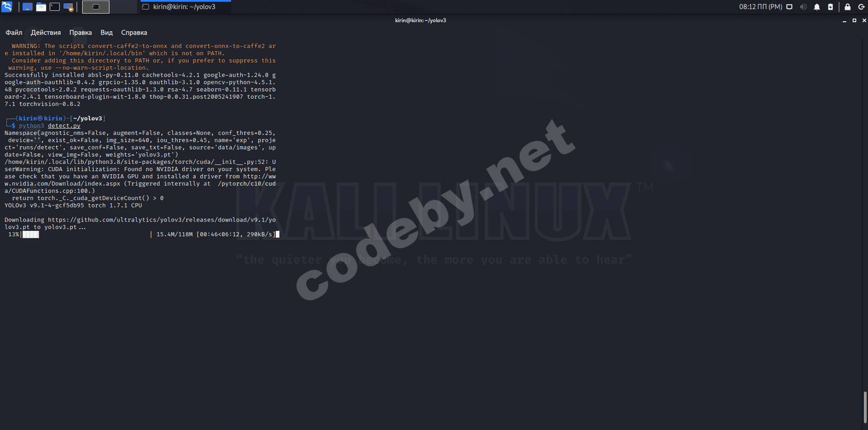
Task: Select the workspace switcher thumbnail
Action: tap(95, 7)
